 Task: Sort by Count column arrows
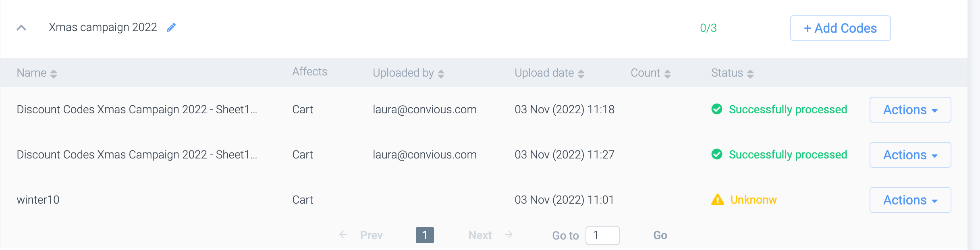667,74
